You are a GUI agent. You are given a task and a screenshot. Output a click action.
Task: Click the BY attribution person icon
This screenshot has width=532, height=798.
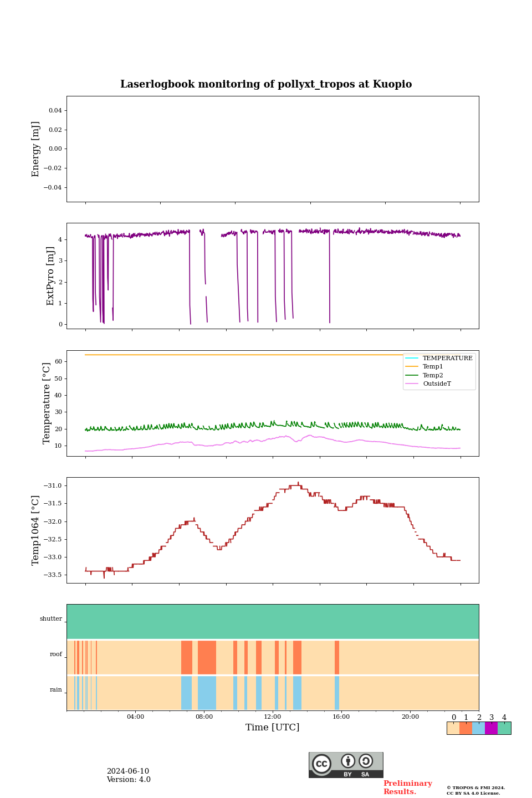(348, 761)
